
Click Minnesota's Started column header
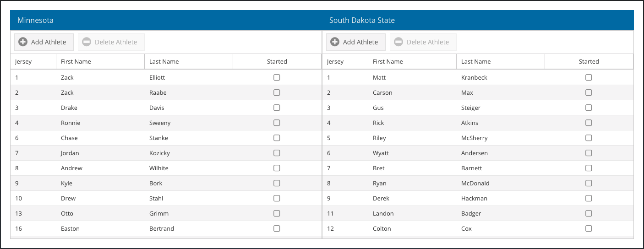coord(277,61)
